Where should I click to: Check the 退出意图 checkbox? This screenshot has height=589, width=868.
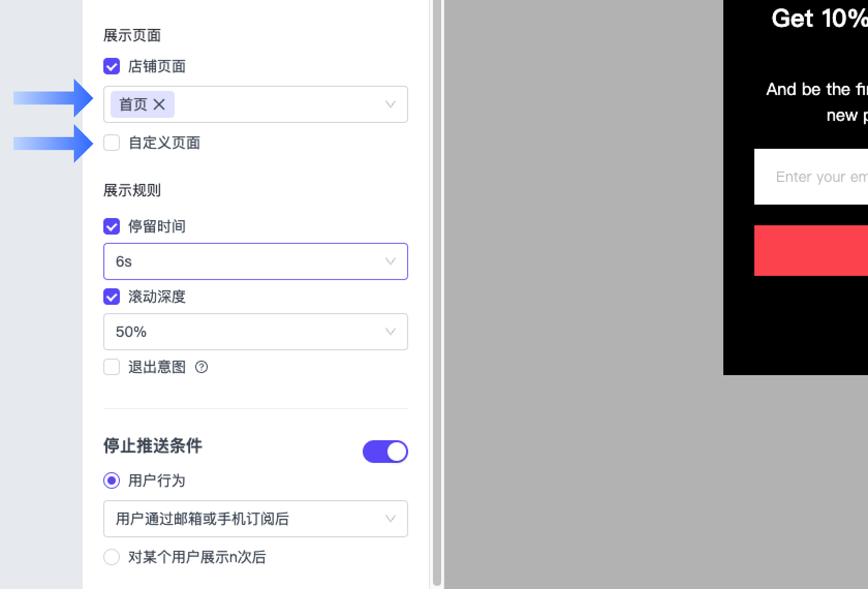pyautogui.click(x=112, y=367)
